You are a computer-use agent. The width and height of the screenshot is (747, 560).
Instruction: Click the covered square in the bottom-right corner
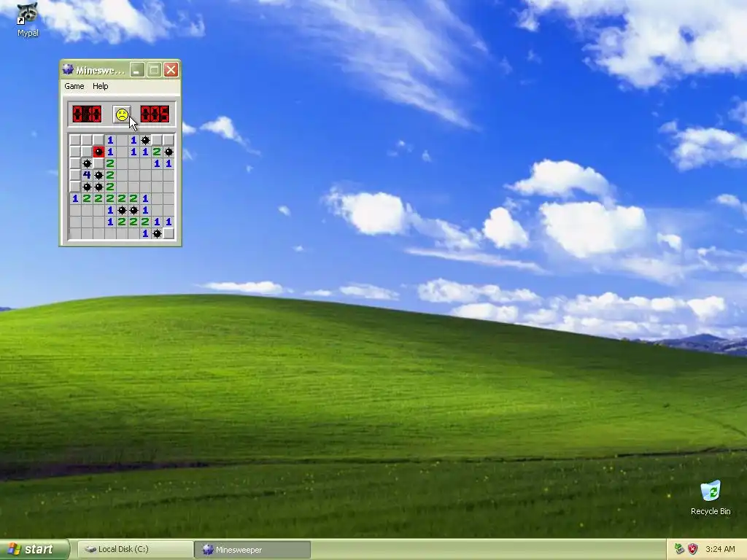[x=169, y=233]
